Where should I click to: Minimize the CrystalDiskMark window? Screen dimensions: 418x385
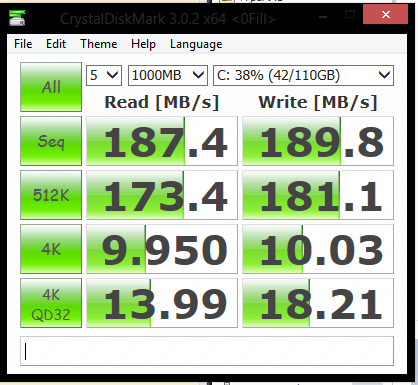[323, 15]
